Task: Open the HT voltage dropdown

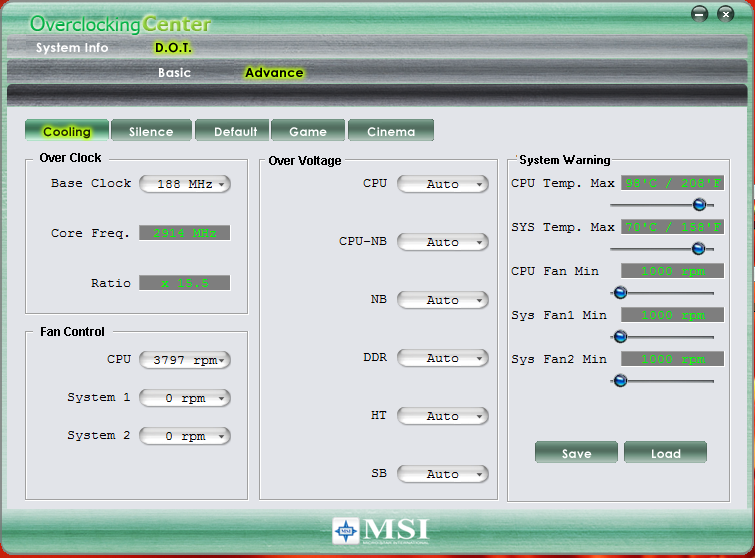Action: (443, 416)
